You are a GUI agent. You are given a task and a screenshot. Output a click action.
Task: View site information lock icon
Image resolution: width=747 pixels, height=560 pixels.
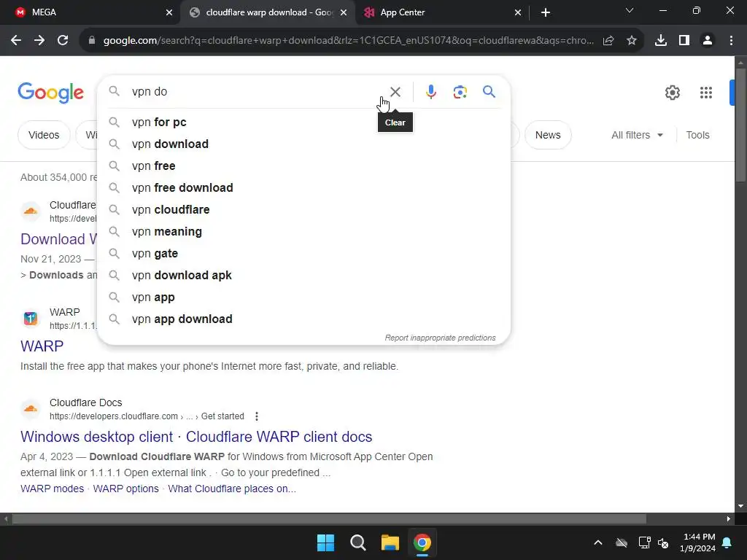92,41
